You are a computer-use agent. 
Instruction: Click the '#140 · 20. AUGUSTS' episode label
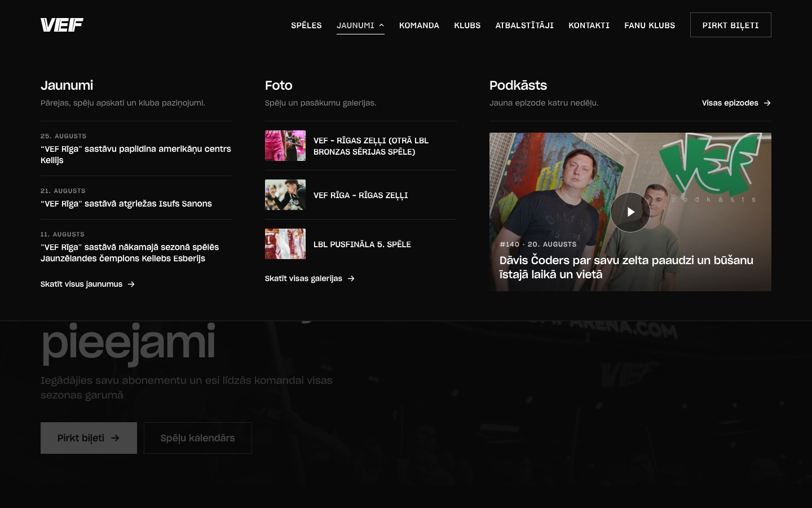[538, 244]
